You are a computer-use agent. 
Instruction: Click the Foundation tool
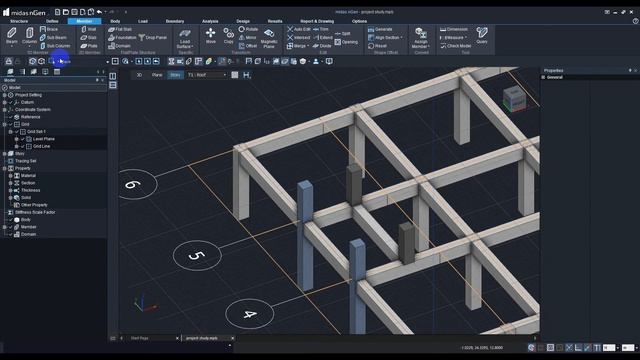point(122,38)
